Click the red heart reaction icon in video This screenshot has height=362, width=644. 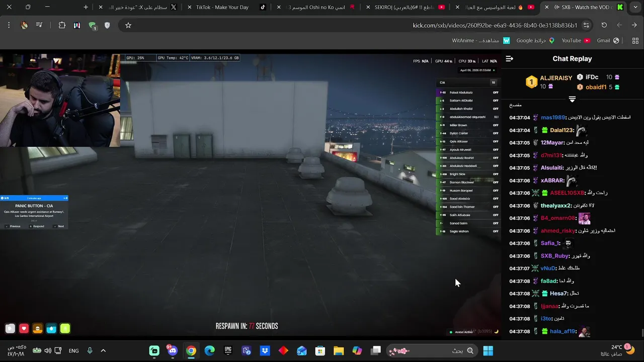click(x=24, y=329)
